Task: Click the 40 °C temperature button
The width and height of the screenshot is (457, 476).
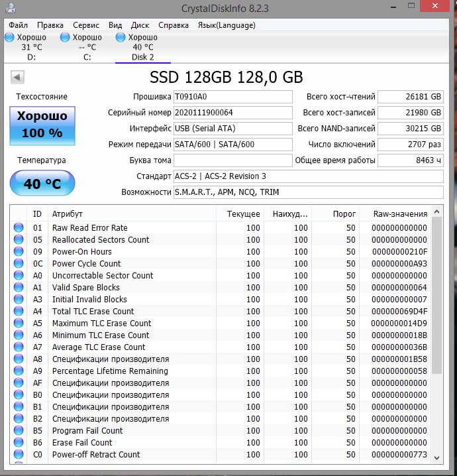Action: click(x=42, y=184)
